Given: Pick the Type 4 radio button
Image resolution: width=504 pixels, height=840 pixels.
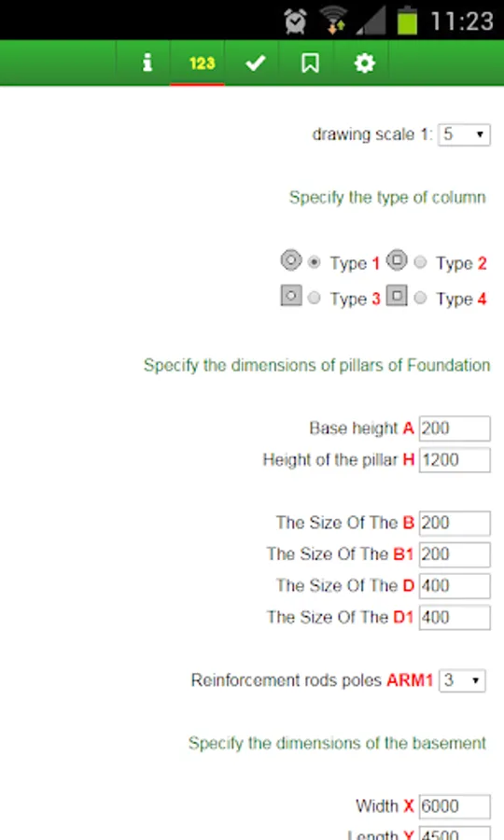Looking at the screenshot, I should click(x=420, y=298).
